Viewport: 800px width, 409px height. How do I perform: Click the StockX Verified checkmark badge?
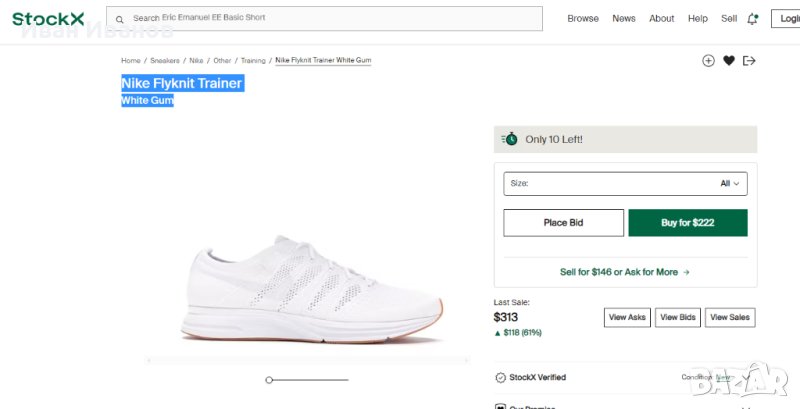tap(501, 377)
